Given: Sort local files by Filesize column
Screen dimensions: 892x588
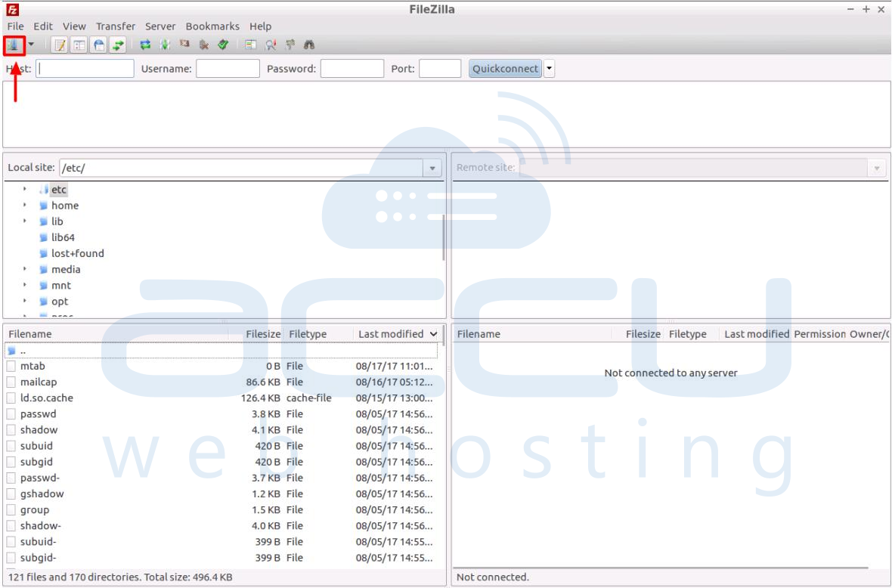Looking at the screenshot, I should [256, 334].
